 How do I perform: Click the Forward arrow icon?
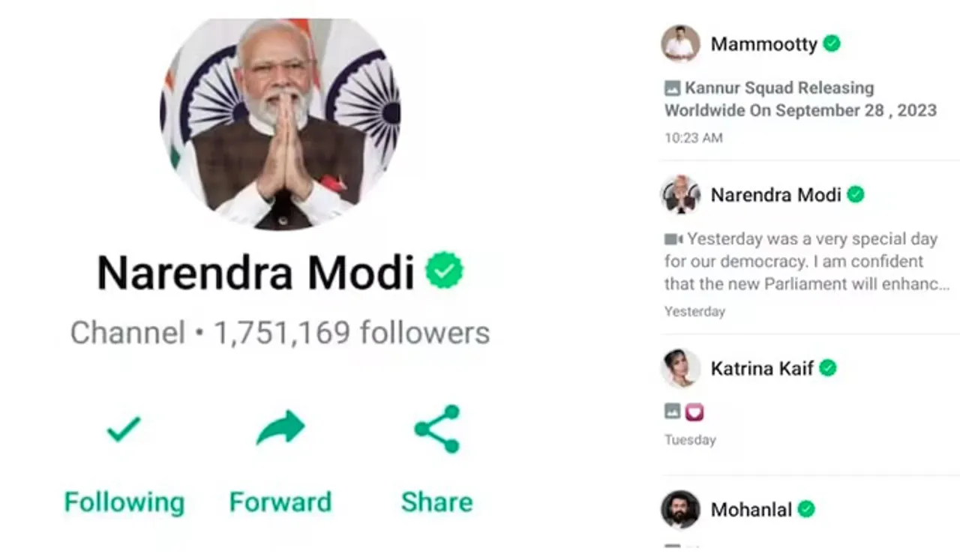[x=280, y=428]
